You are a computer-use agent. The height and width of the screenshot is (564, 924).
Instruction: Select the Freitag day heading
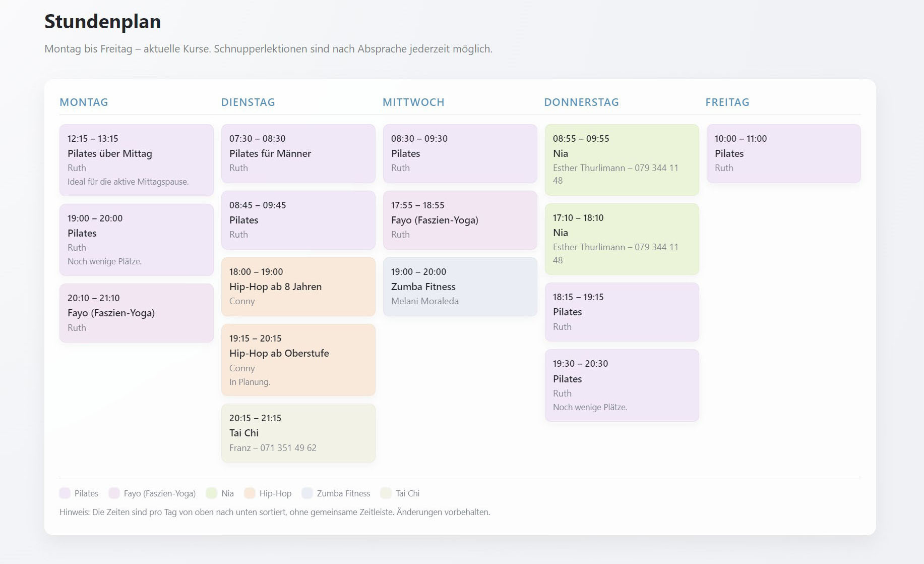click(727, 102)
